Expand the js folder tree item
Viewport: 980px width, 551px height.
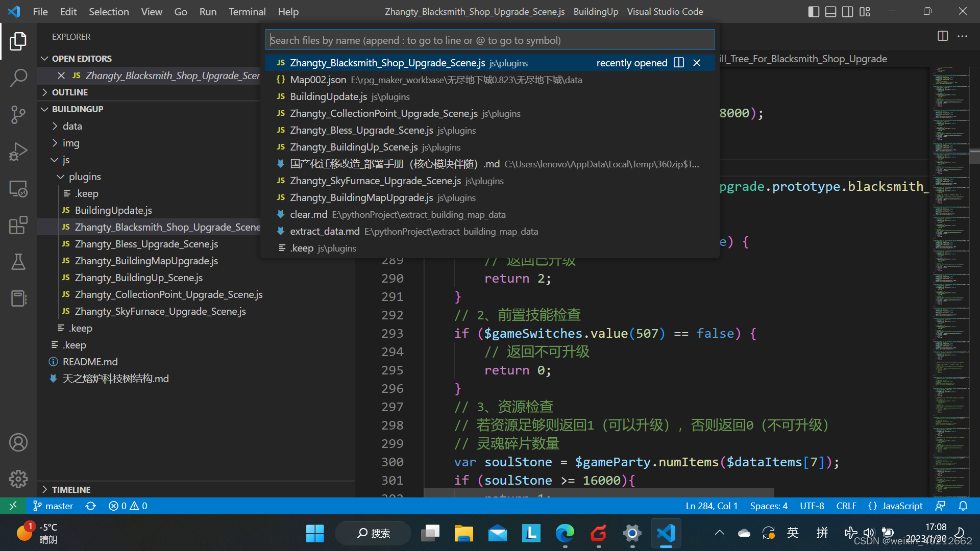[66, 160]
